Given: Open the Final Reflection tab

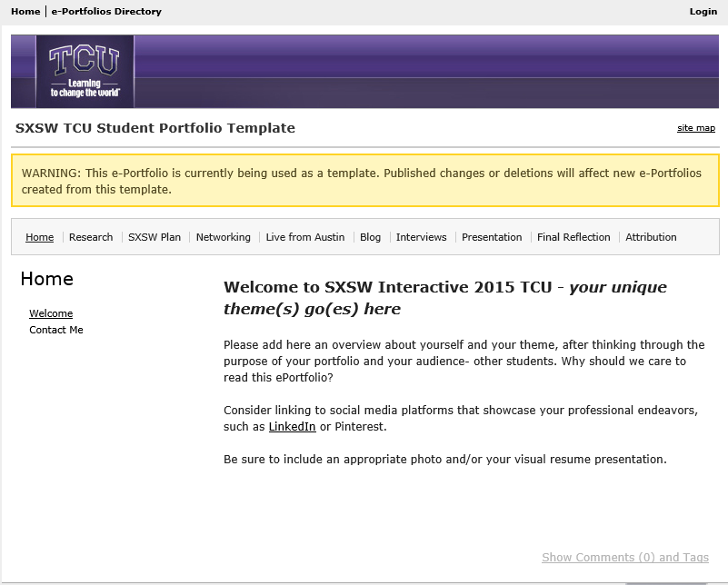Looking at the screenshot, I should 573,237.
